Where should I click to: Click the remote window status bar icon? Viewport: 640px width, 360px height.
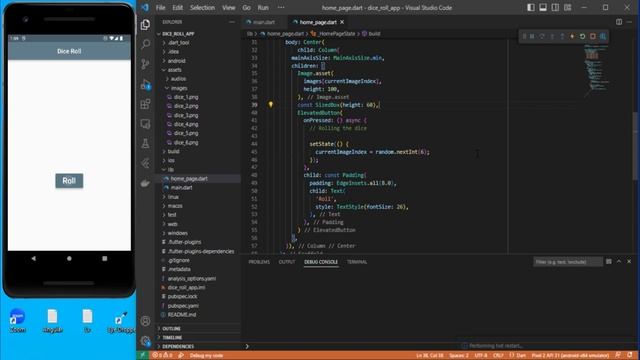click(142, 356)
